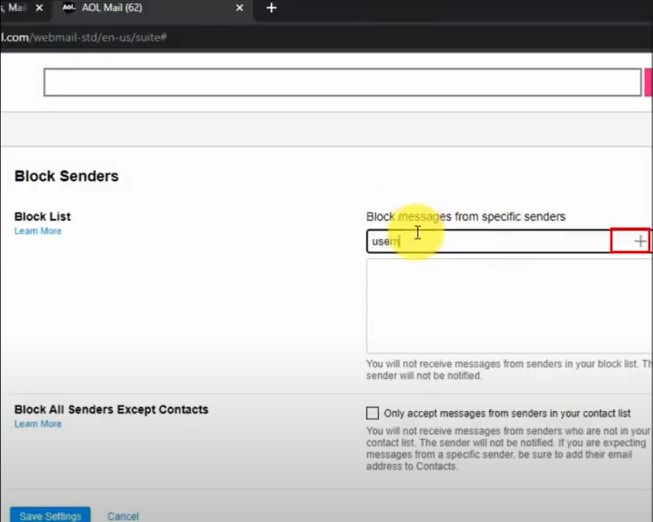Click the Cancel link

(123, 516)
